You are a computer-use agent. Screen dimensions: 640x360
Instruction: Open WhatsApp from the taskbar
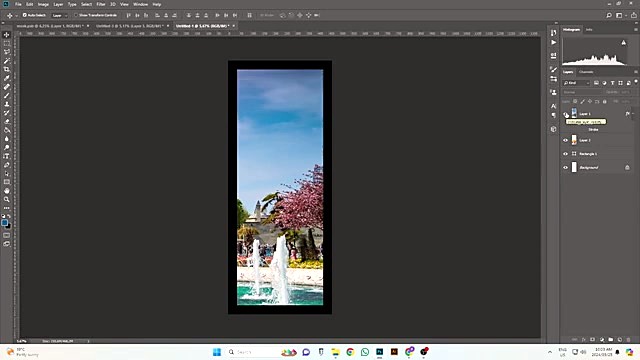click(364, 352)
